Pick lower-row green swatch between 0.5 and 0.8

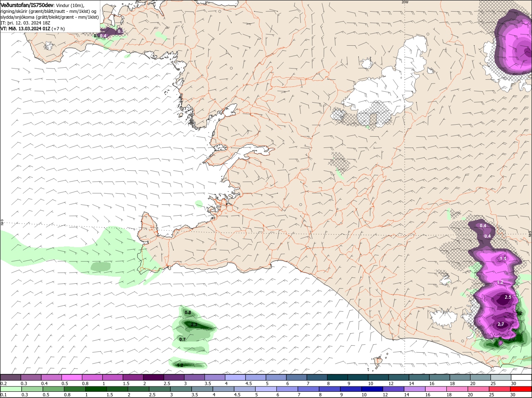pos(53,389)
